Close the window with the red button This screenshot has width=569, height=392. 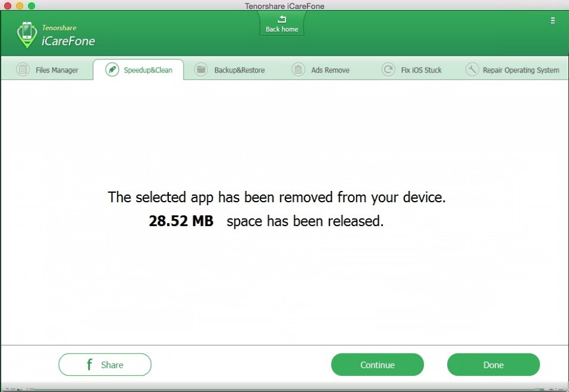click(7, 6)
